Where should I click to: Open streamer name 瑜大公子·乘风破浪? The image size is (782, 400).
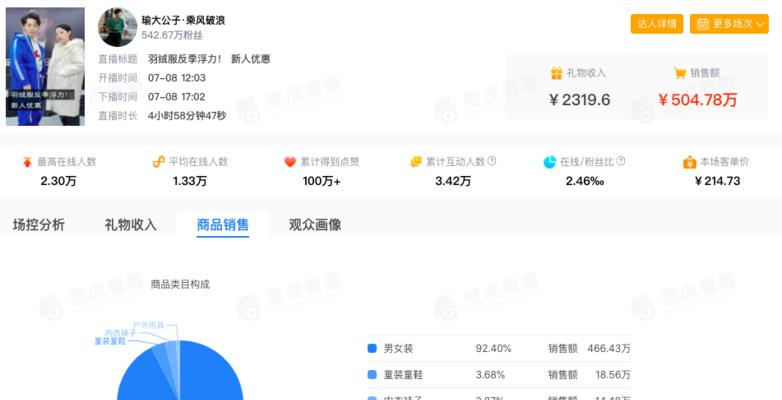(183, 20)
